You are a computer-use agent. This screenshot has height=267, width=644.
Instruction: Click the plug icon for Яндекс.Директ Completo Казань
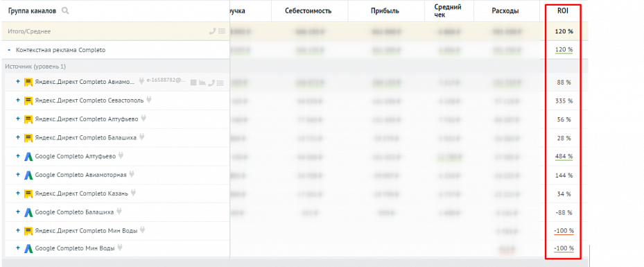pos(134,193)
